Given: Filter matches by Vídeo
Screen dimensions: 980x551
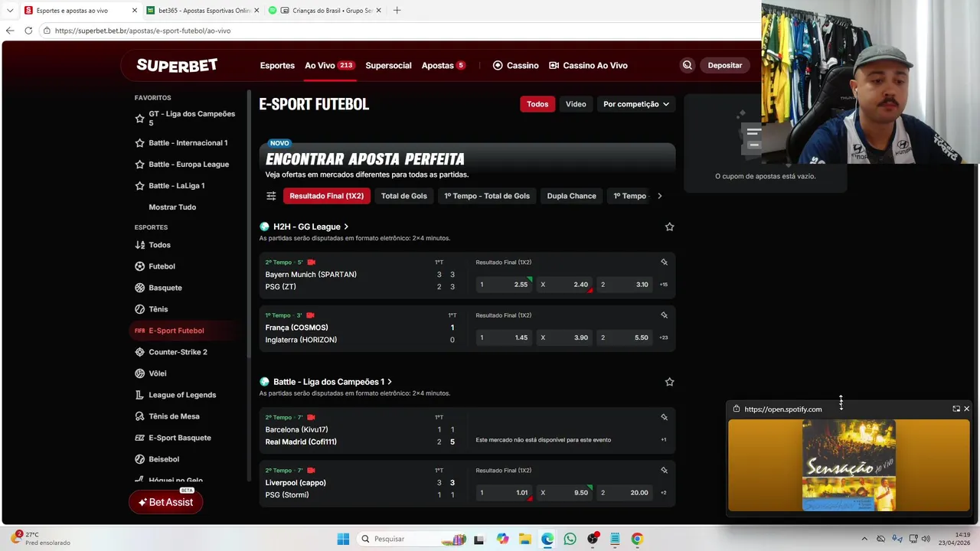Looking at the screenshot, I should click(576, 104).
